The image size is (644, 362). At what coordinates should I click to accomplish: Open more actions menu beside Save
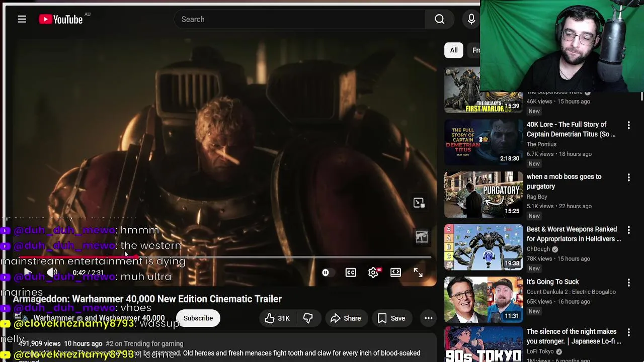click(x=428, y=318)
